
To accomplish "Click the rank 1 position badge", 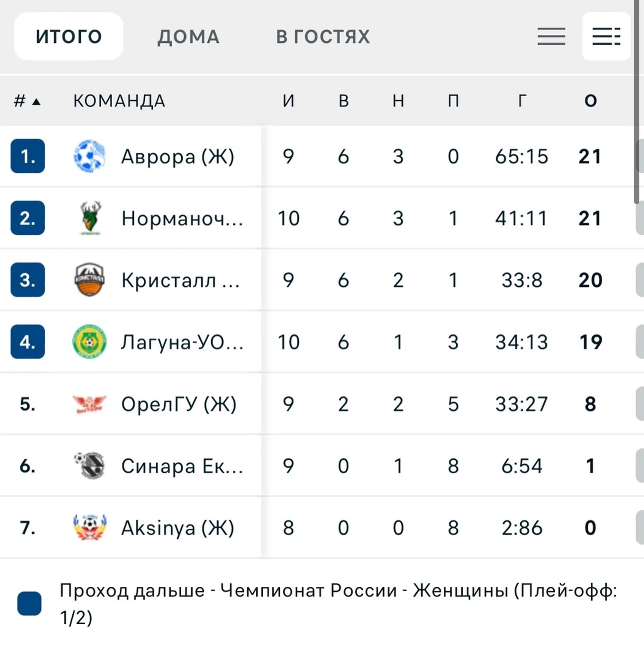I will click(x=28, y=156).
